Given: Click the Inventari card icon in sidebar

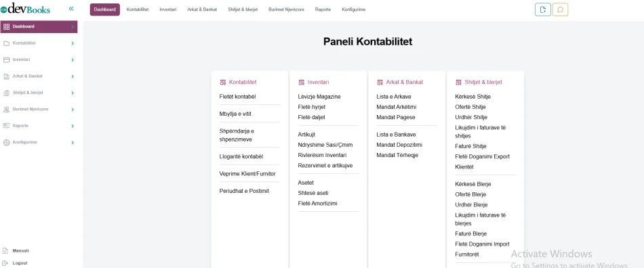Looking at the screenshot, I should (6, 60).
